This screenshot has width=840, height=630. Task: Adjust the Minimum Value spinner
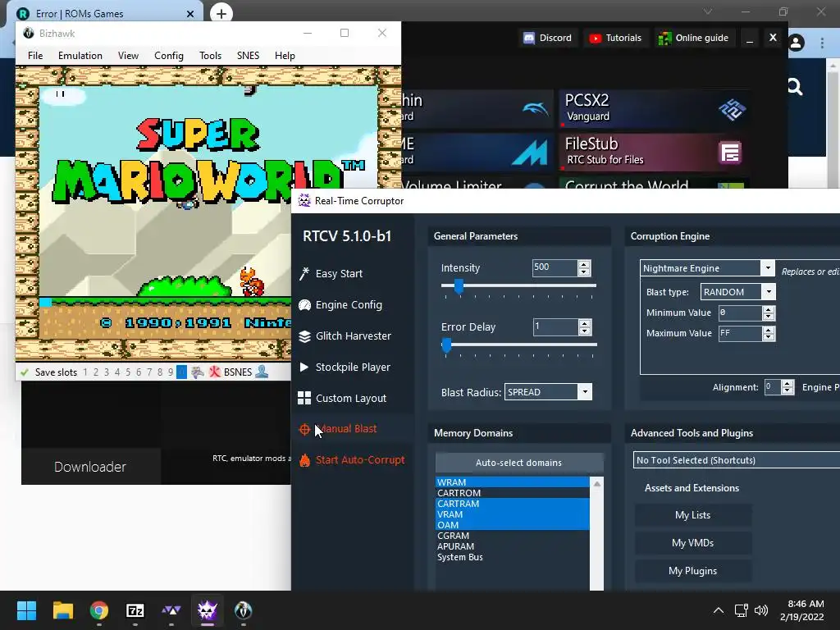point(768,313)
